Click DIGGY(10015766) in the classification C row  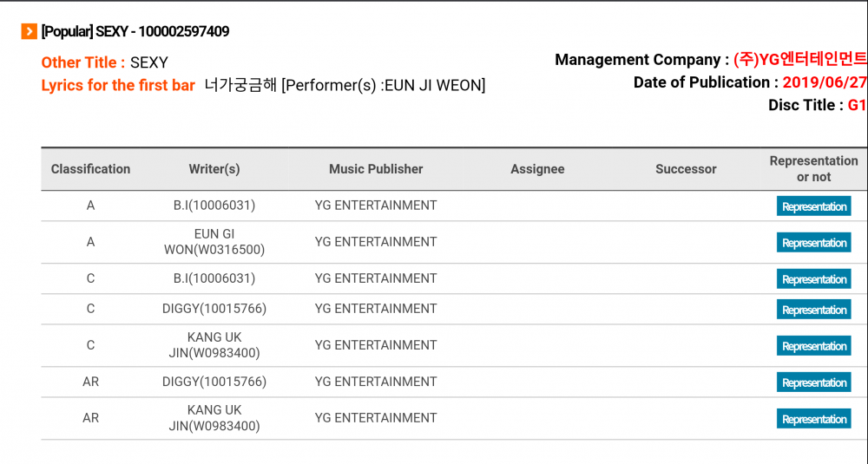click(214, 309)
